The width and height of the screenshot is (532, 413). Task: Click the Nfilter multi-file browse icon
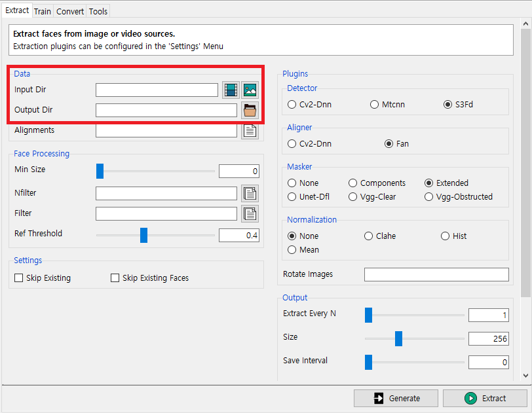click(250, 194)
